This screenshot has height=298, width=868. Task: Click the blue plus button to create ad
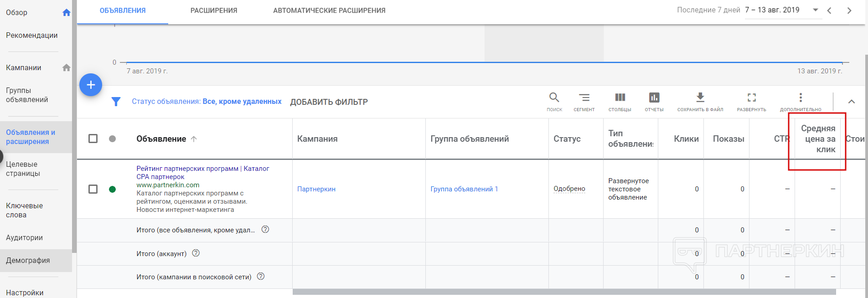[x=91, y=85]
